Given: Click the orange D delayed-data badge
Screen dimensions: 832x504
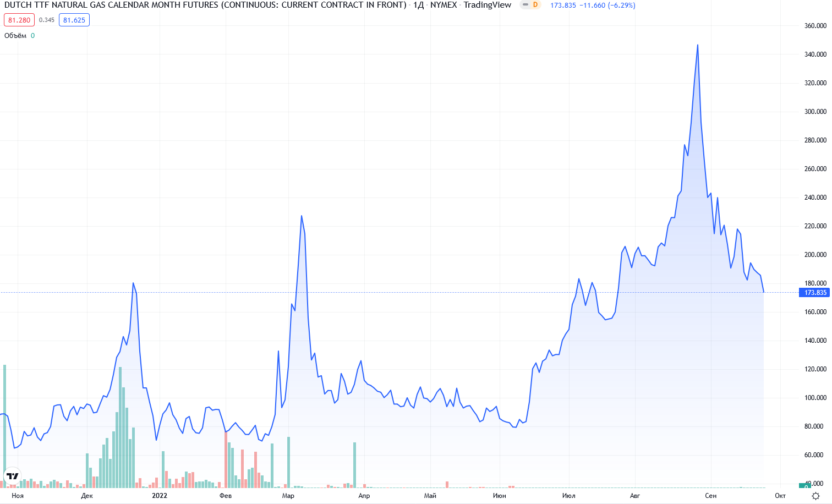Looking at the screenshot, I should click(535, 5).
